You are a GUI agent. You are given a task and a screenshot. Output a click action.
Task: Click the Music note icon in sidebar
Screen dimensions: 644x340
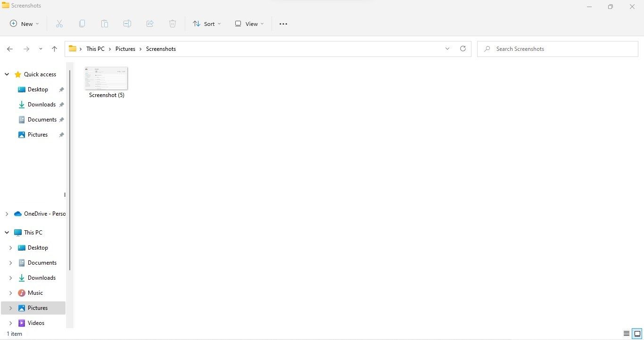coord(22,293)
